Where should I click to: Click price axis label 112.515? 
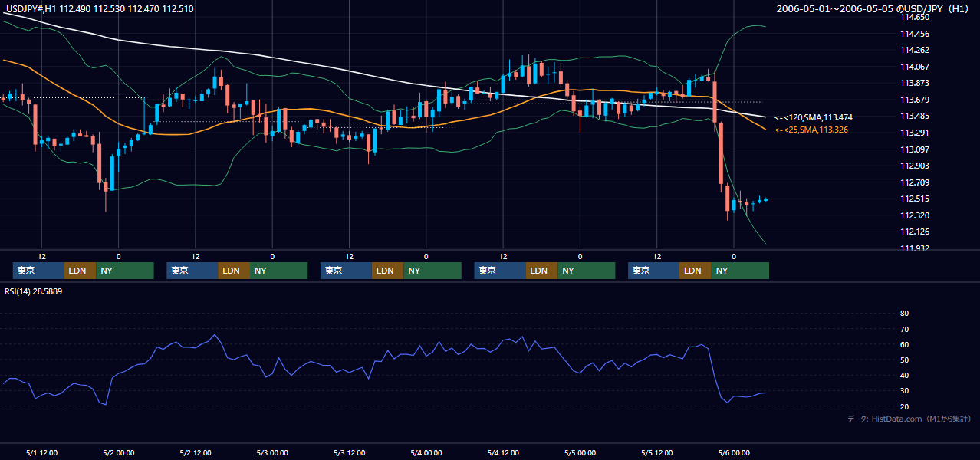tap(914, 199)
